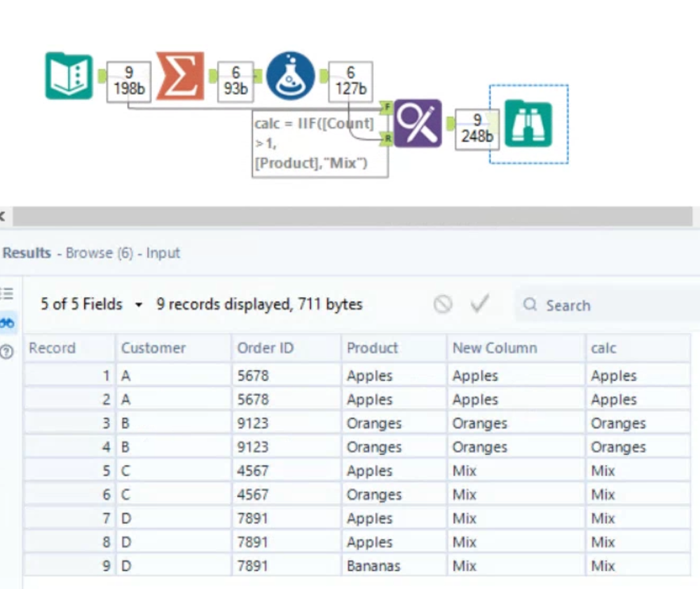Viewport: 700px width, 589px height.
Task: Click the search magnifier icon
Action: [x=530, y=305]
